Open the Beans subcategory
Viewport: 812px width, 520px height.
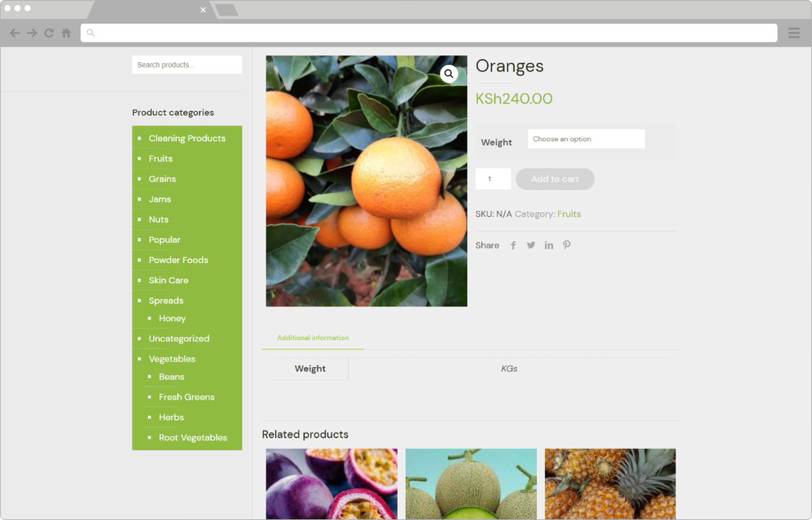point(171,376)
